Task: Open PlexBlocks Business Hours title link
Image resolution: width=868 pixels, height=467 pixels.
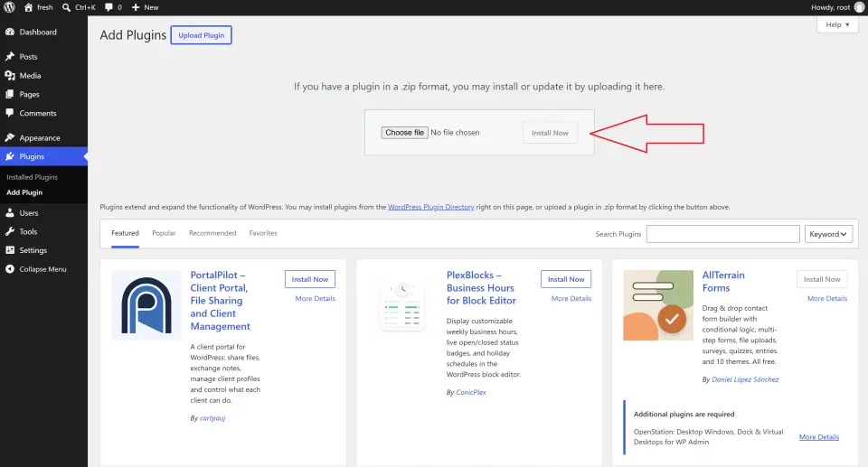Action: click(x=481, y=288)
